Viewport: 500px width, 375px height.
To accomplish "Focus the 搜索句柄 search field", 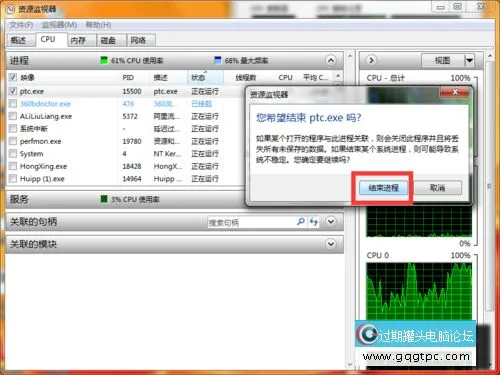I will (x=251, y=222).
